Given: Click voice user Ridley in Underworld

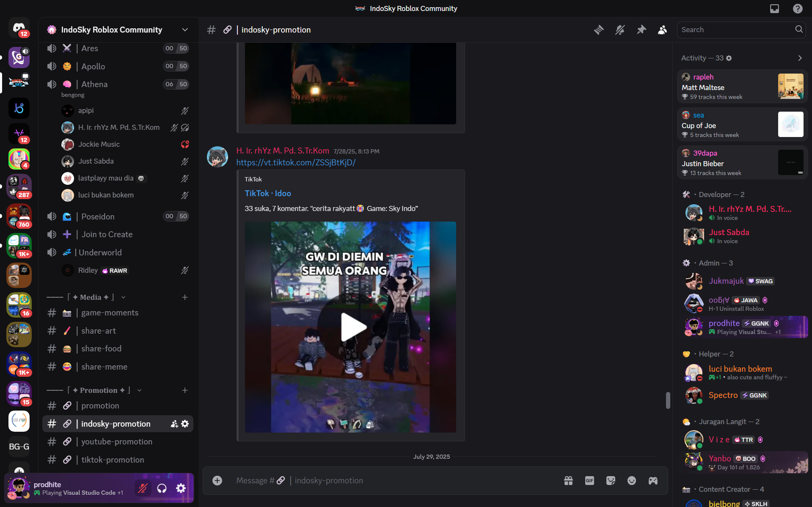Looking at the screenshot, I should point(125,270).
